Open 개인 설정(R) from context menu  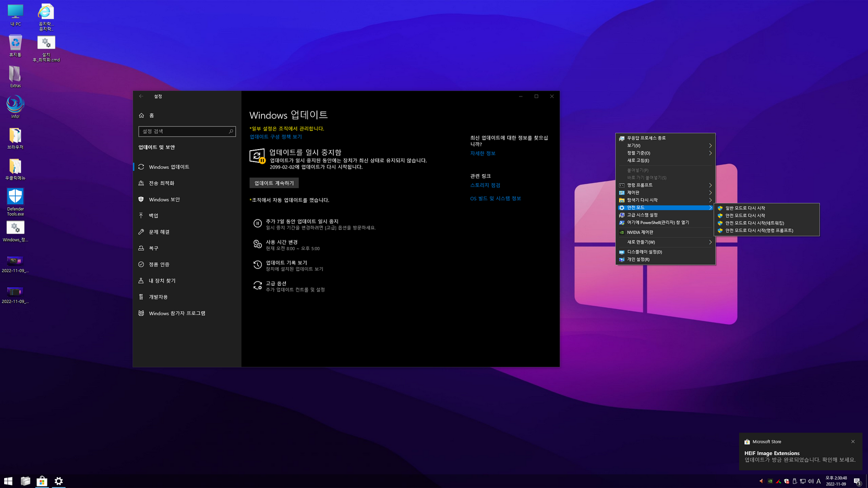coord(665,259)
